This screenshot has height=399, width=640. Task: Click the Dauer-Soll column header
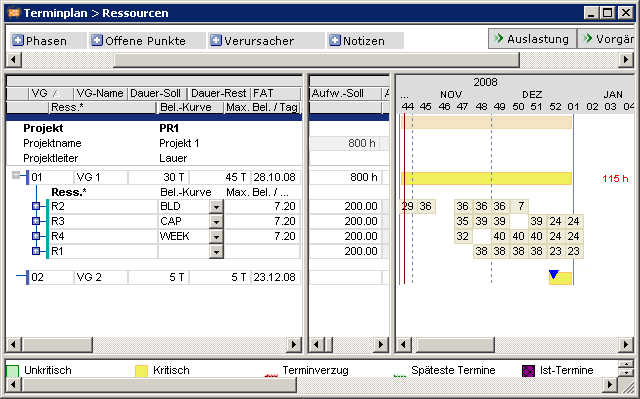click(x=157, y=93)
